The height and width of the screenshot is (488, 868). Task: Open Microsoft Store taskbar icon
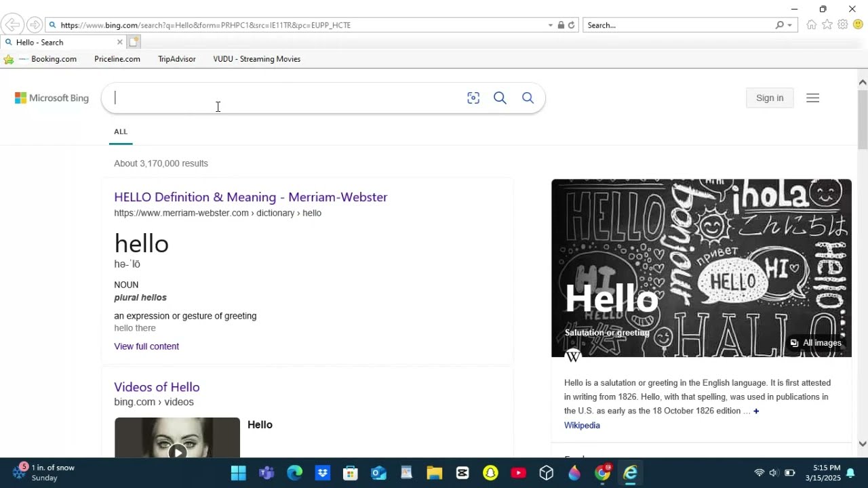tap(350, 473)
